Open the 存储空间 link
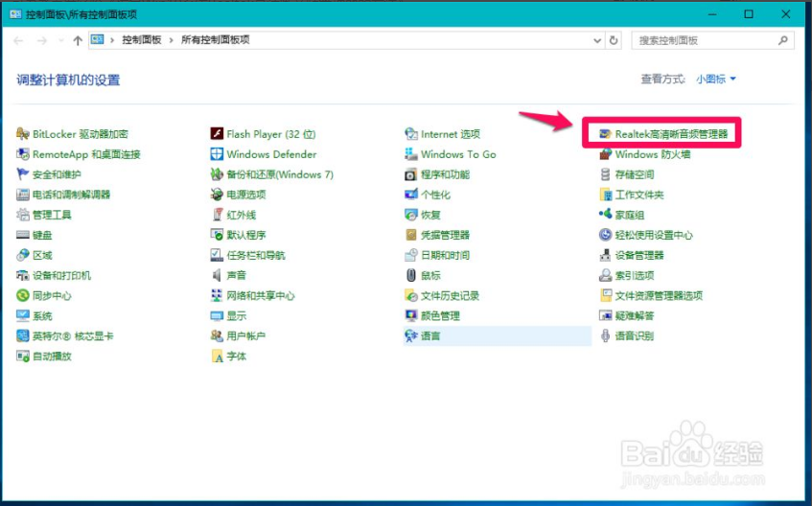Image resolution: width=812 pixels, height=506 pixels. 635,174
